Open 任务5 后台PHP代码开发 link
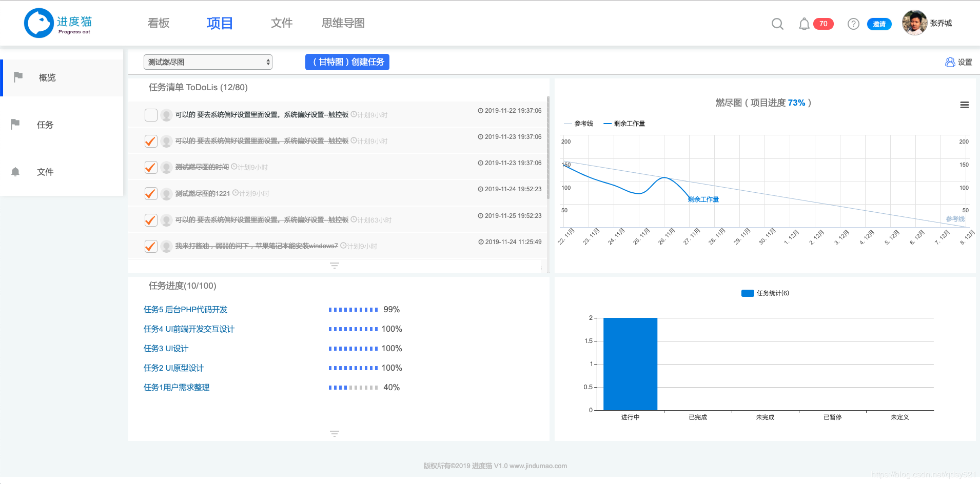The image size is (980, 484). point(186,309)
